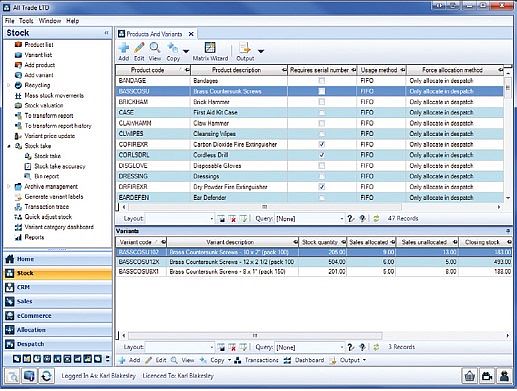Toggle serial number checkbox for BANDAGE
Image resolution: width=517 pixels, height=391 pixels.
tap(322, 81)
